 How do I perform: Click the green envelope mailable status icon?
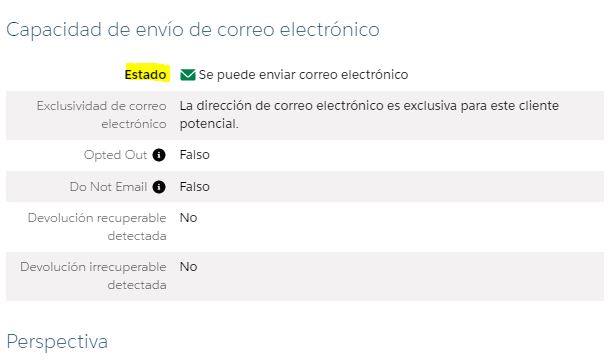187,75
